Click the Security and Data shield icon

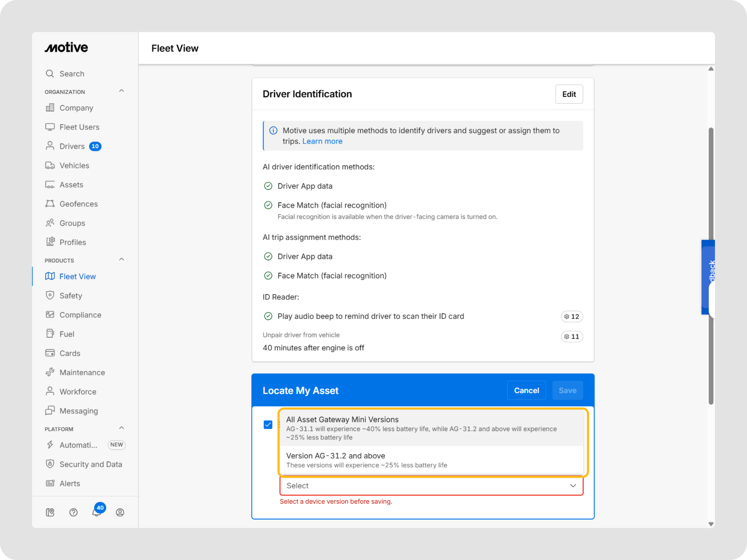point(50,464)
